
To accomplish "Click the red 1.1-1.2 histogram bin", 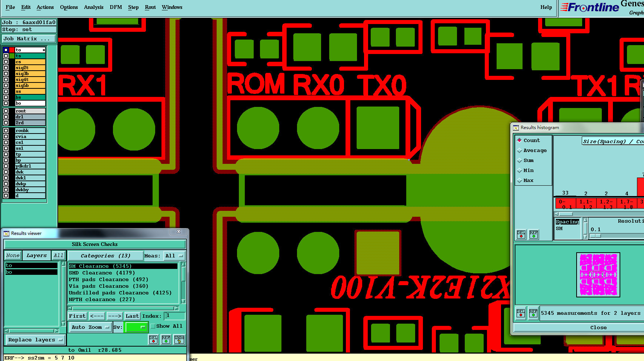I will (586, 204).
